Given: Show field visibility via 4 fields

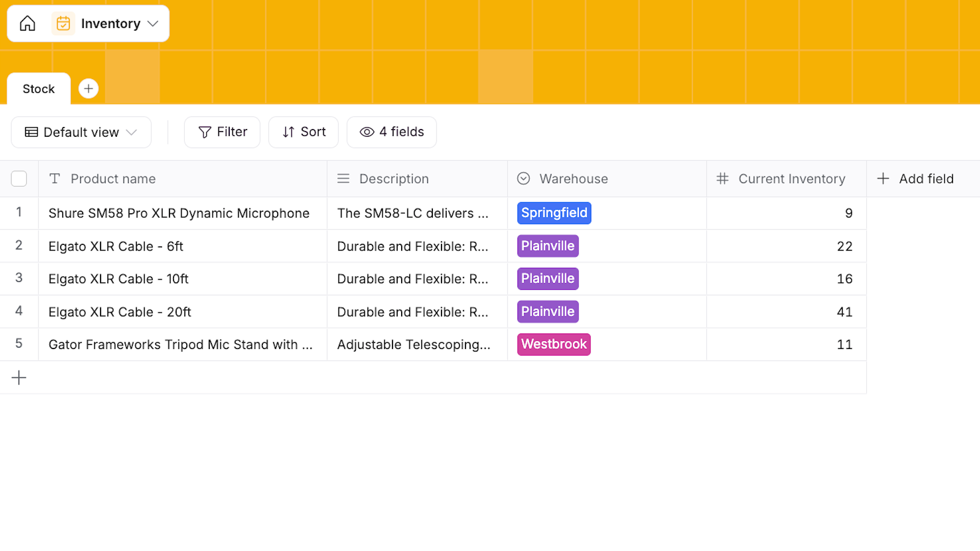Looking at the screenshot, I should [391, 132].
